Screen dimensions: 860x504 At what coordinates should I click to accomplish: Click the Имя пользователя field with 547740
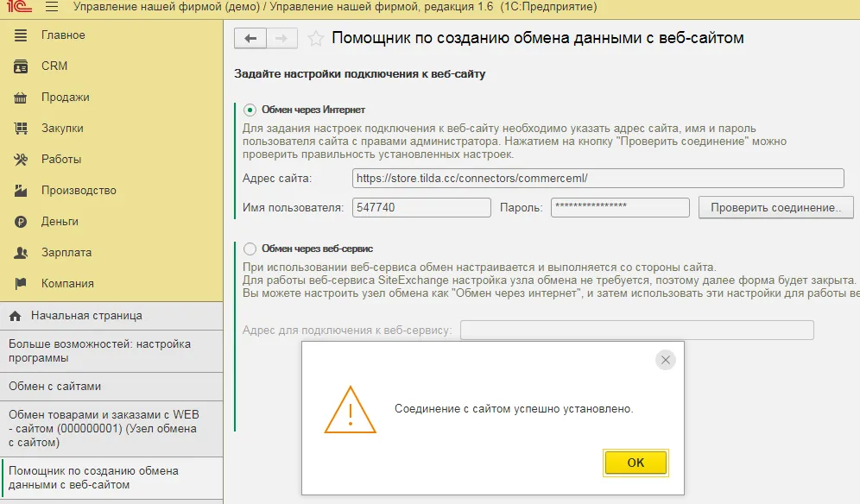[x=421, y=207]
